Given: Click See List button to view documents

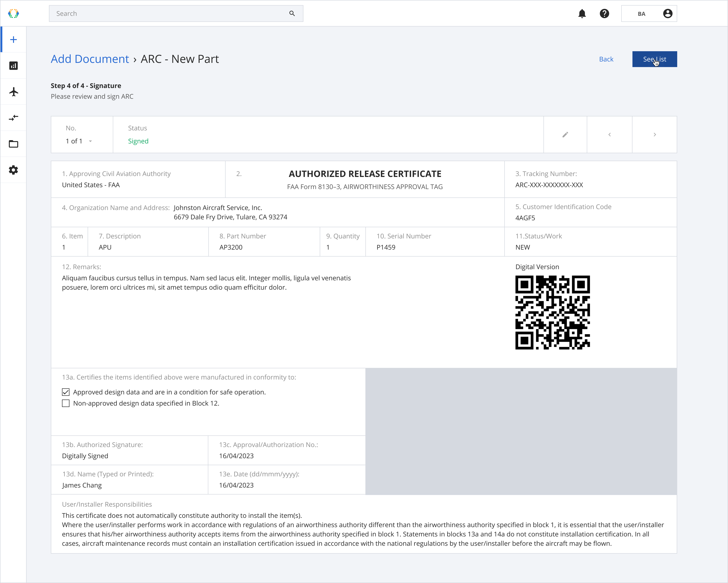Looking at the screenshot, I should 654,59.
